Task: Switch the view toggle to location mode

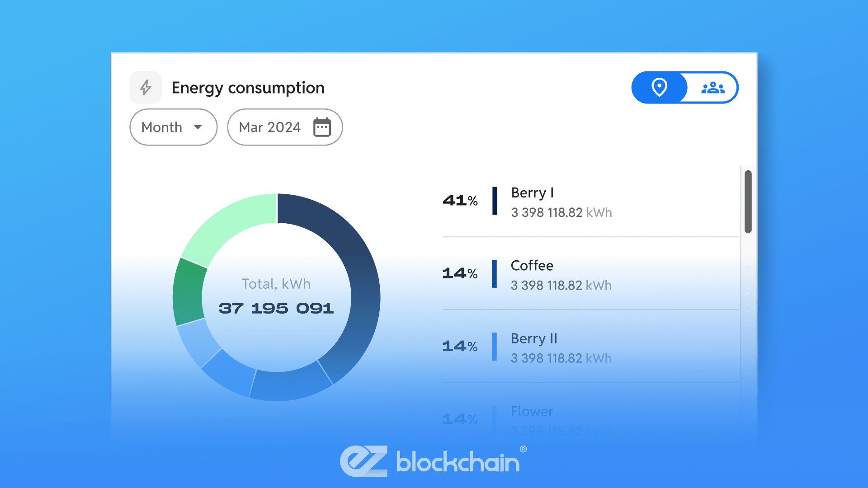Action: pyautogui.click(x=660, y=87)
